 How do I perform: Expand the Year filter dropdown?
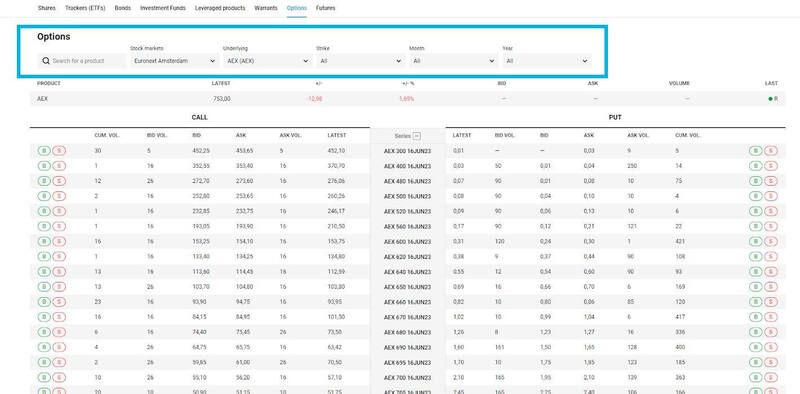point(547,61)
